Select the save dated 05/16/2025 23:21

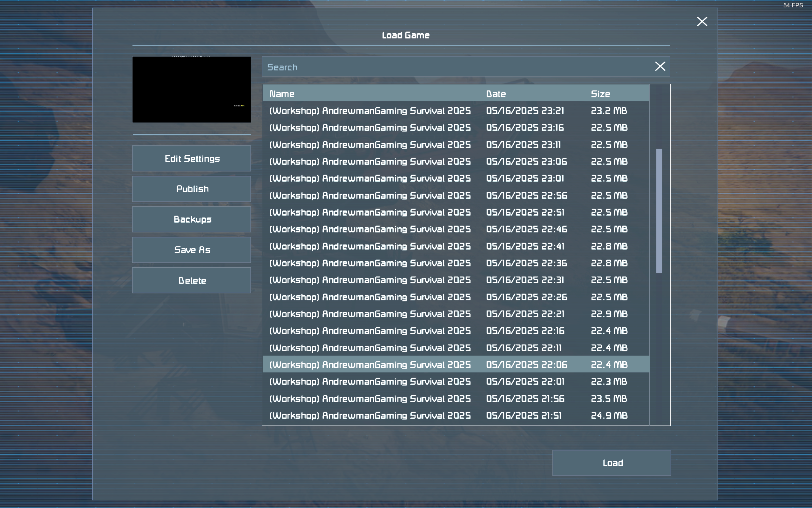tap(456, 111)
